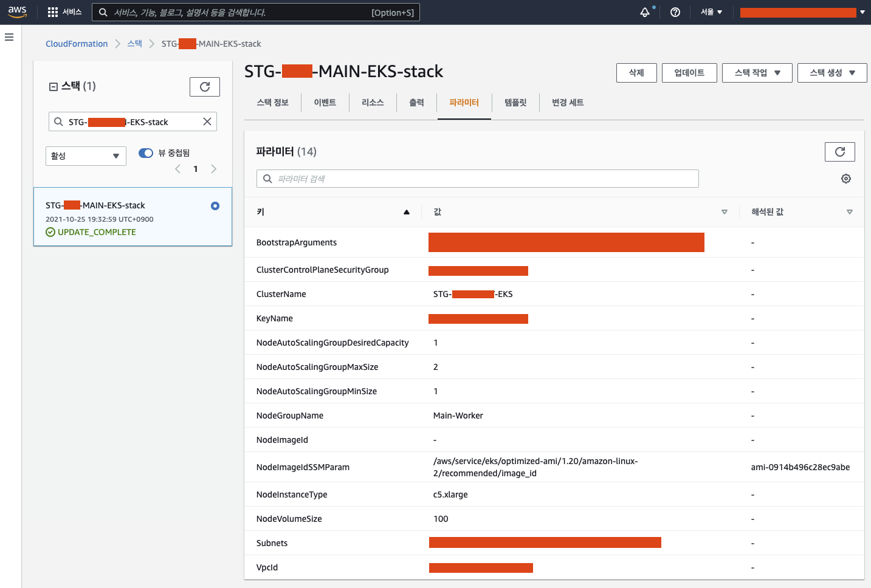The image size is (871, 588).
Task: Sort by value column arrow
Action: 725,212
